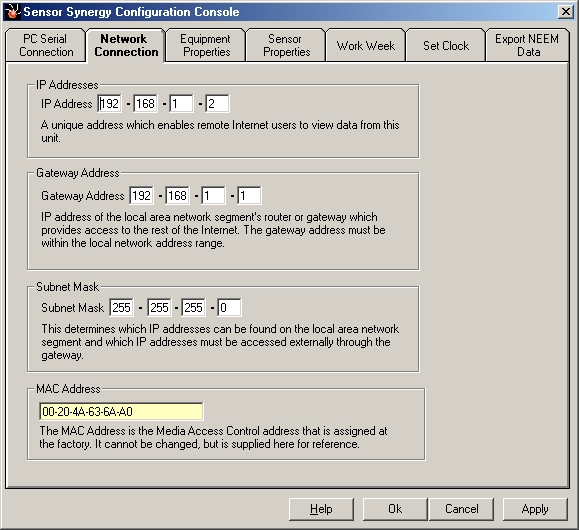Select the Subnet Mask field containing 0
This screenshot has height=530, width=579.
pyautogui.click(x=229, y=307)
